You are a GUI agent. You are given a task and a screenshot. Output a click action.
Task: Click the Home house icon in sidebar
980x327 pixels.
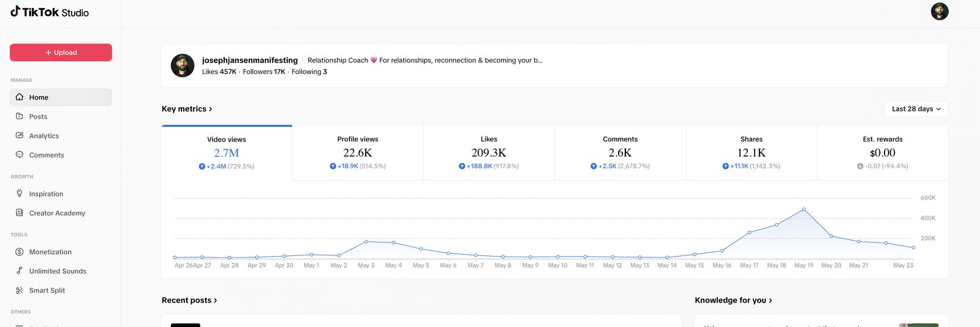(x=20, y=97)
